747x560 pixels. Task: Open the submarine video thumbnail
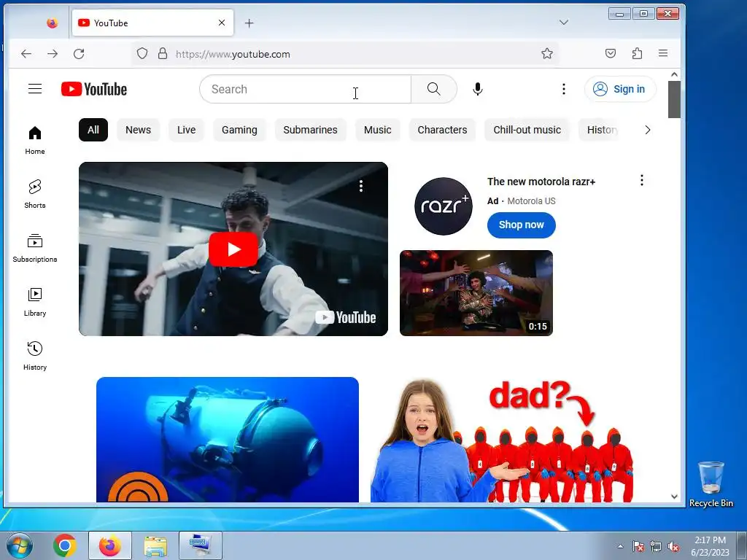point(228,440)
